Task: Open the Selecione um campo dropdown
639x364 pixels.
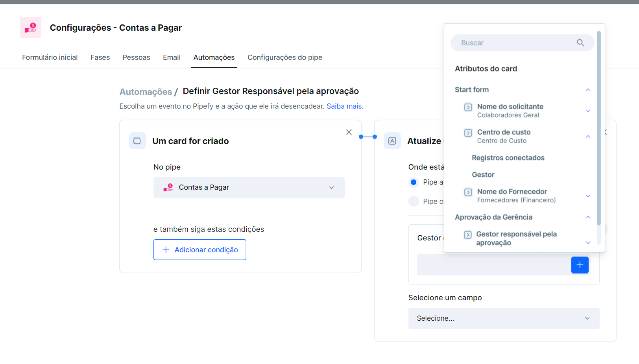Action: point(504,318)
